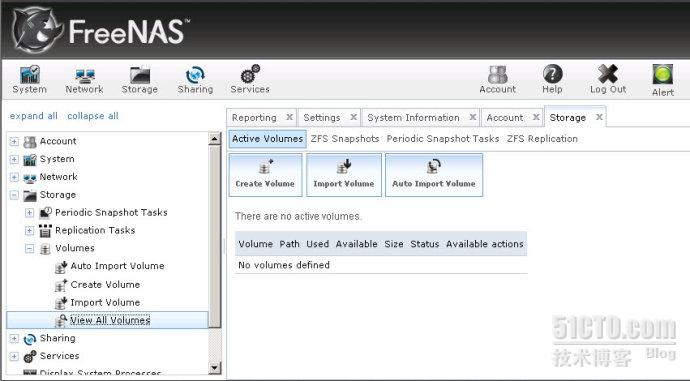Click the View All Volumes tree icon
Image resolution: width=690 pixels, height=381 pixels.
click(x=61, y=321)
